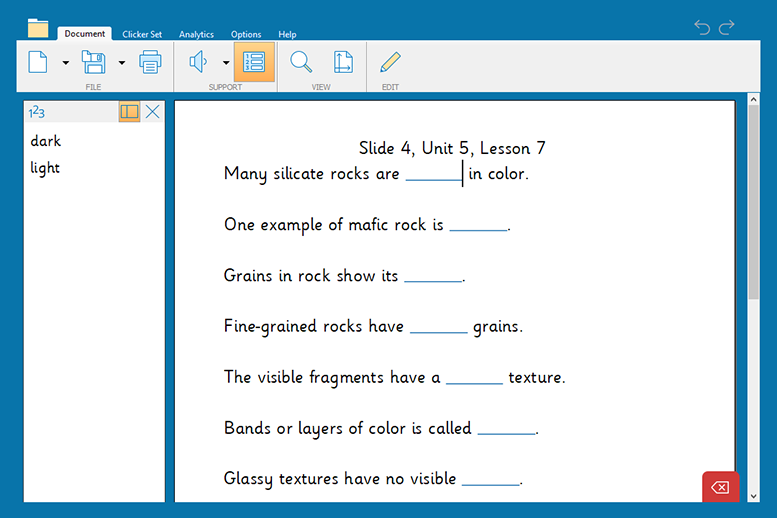Image resolution: width=777 pixels, height=518 pixels.
Task: Click the redo arrow
Action: pos(727,27)
